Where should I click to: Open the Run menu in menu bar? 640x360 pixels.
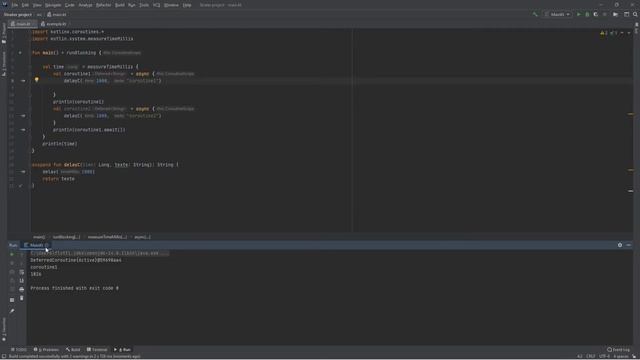point(131,5)
